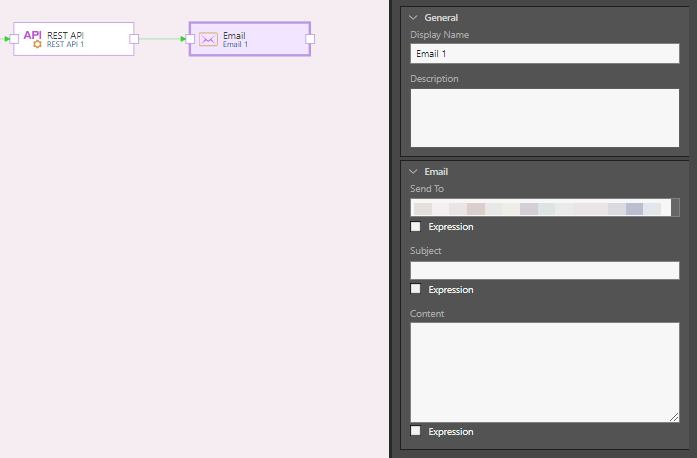This screenshot has width=697, height=458.
Task: Collapse the Email section chevron
Action: click(413, 172)
